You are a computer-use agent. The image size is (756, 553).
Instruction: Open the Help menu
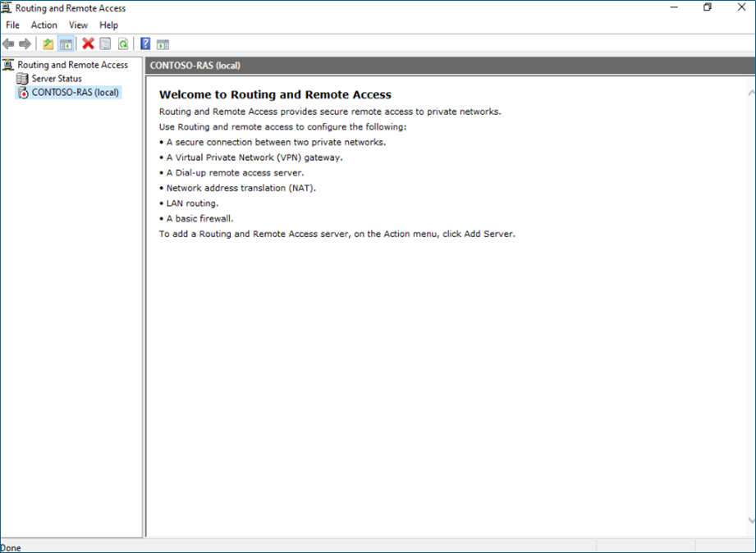(x=108, y=25)
